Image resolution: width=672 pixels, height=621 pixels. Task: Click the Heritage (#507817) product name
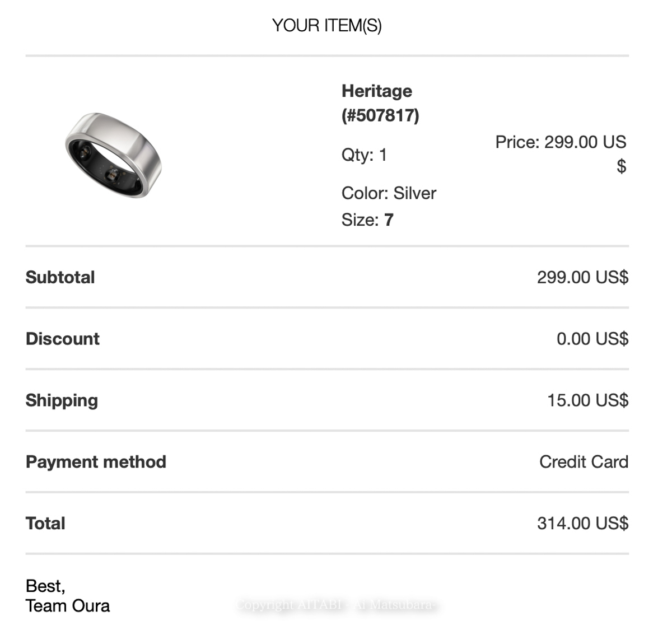pos(380,103)
